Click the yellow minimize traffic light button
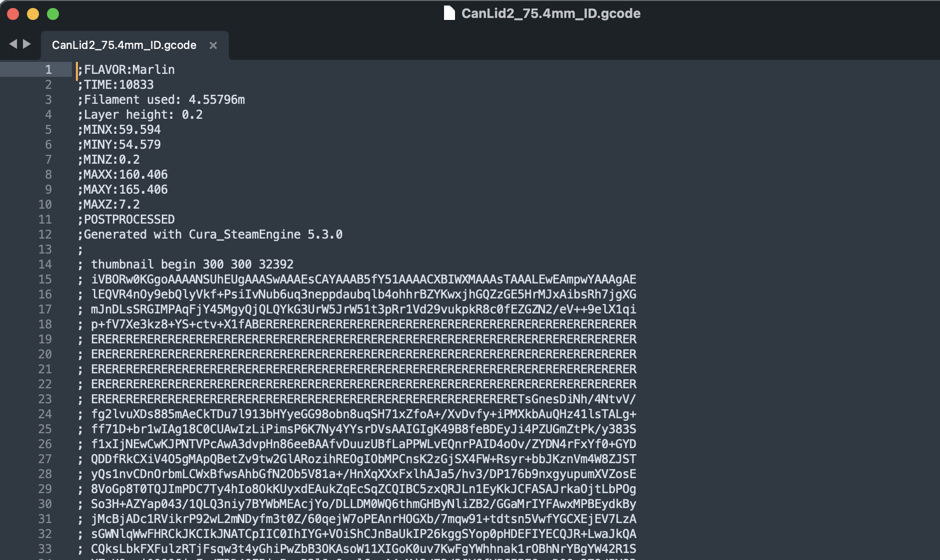Image resolution: width=940 pixels, height=560 pixels. [x=33, y=14]
